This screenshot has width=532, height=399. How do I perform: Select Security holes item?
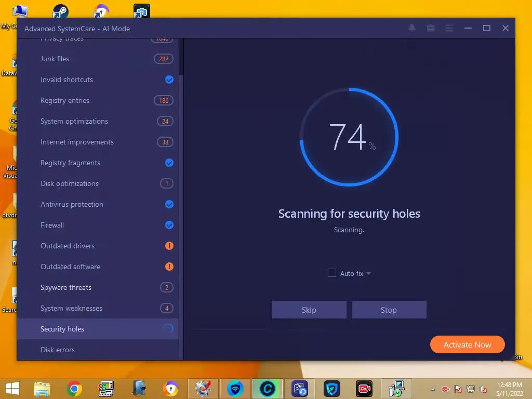[x=98, y=329]
